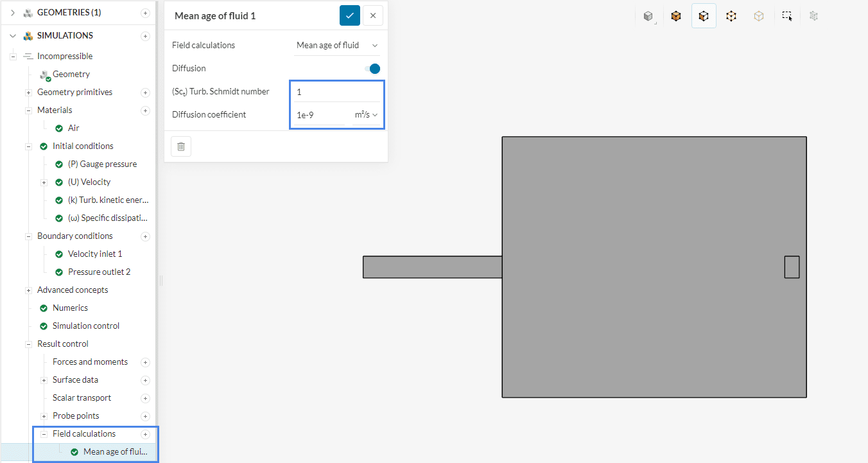
Task: Expand the Geometry primitives node
Action: coord(28,92)
